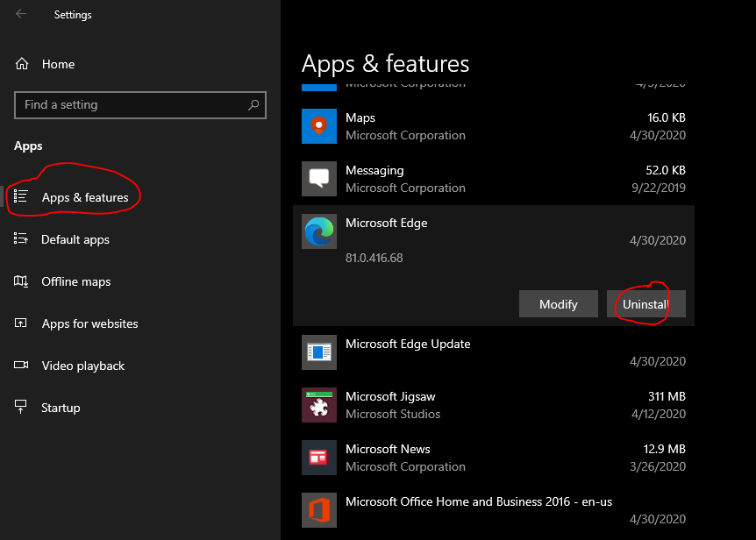Click the Modify button for Edge
The image size is (756, 540).
click(559, 304)
